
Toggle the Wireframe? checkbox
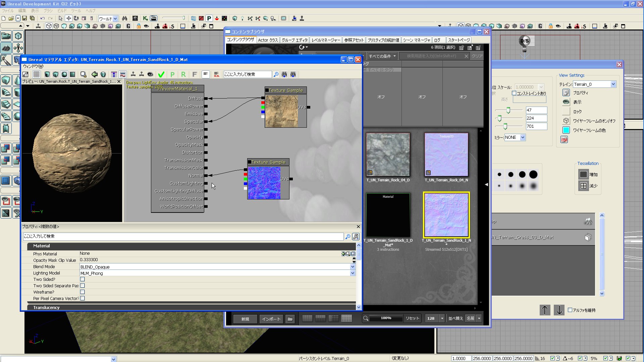83,292
